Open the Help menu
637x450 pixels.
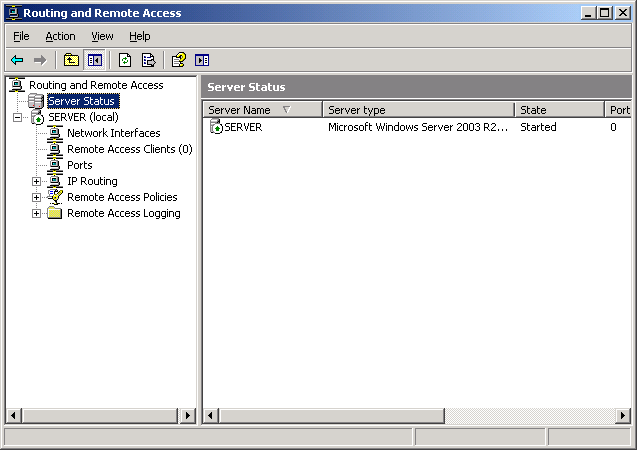140,36
